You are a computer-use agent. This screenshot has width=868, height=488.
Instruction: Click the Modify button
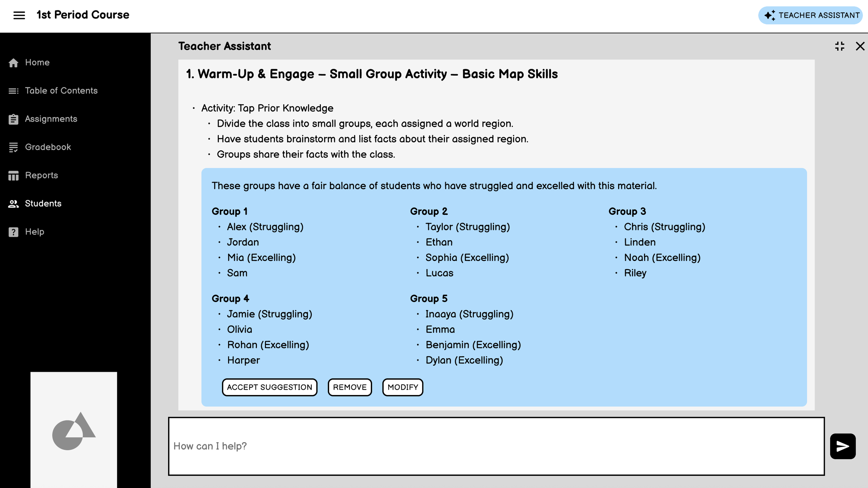(x=402, y=387)
